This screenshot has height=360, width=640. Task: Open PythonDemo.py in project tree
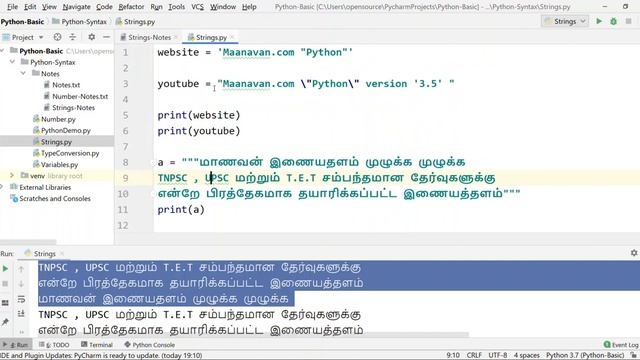pos(65,131)
